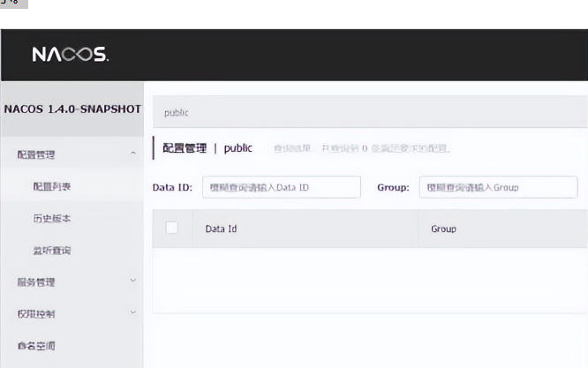588x368 pixels.
Task: Click the NACOS logo in header
Action: [71, 55]
